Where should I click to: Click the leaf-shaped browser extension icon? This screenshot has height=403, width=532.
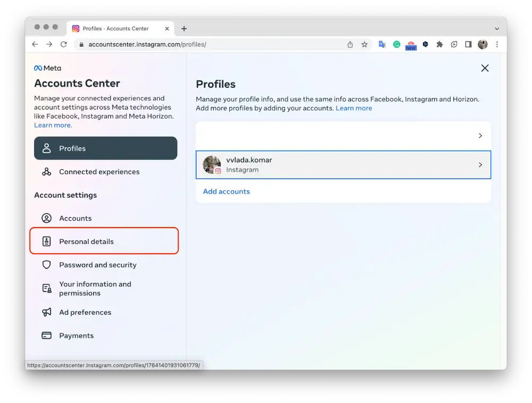(454, 45)
